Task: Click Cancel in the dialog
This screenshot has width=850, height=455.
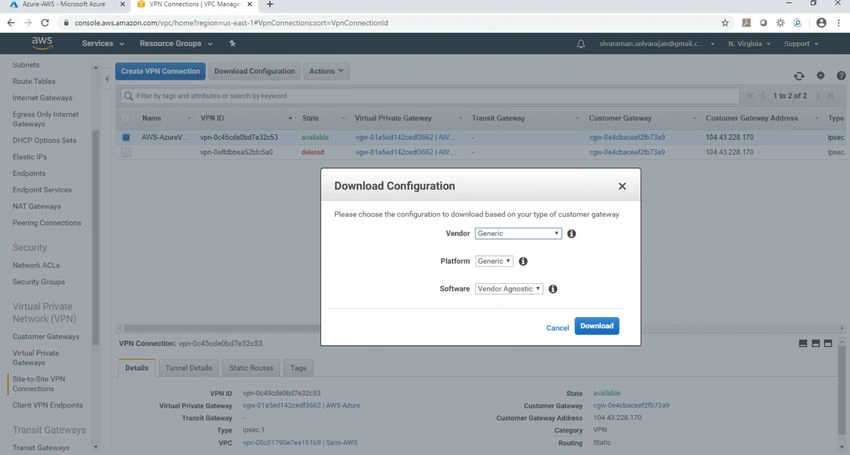Action: [557, 328]
